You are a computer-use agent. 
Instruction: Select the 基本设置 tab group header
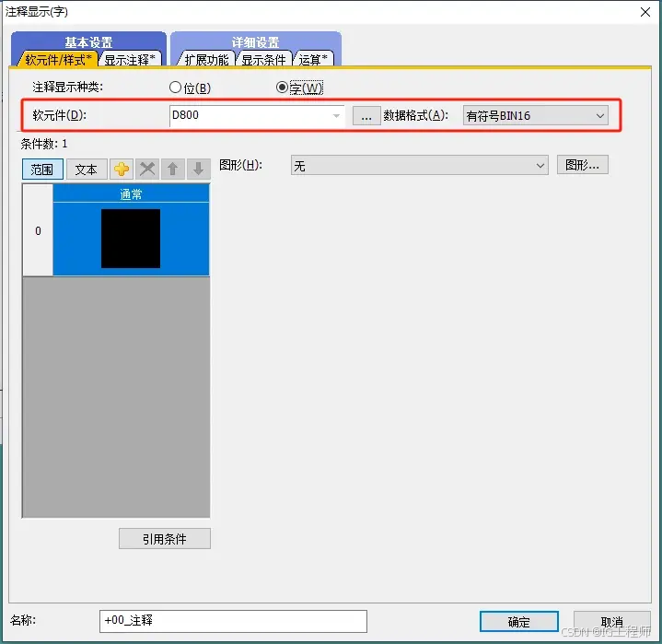tap(88, 42)
